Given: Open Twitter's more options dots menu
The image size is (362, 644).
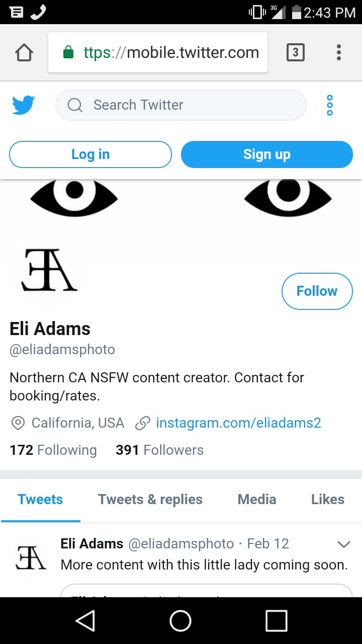Looking at the screenshot, I should [x=330, y=105].
